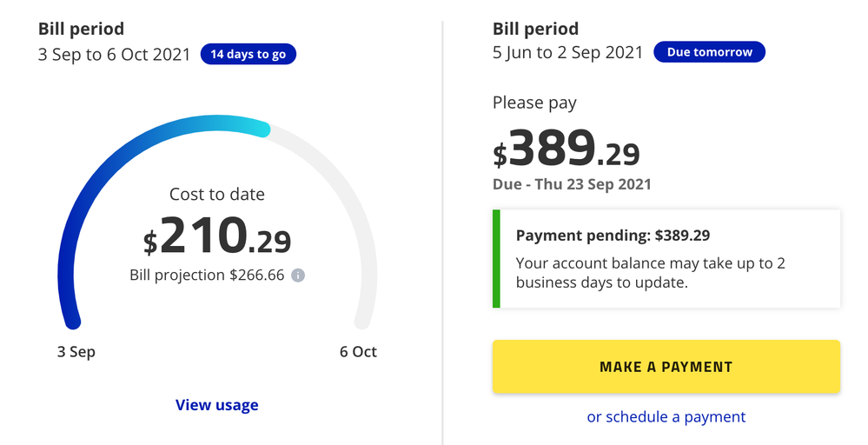Viewport: 868px width, 445px height.
Task: Click the Bill projection $266.66 text
Action: [207, 276]
